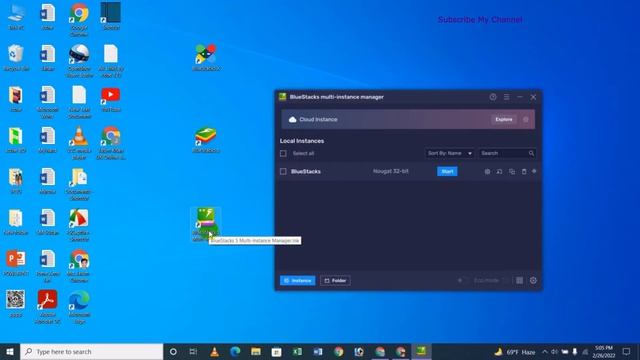The width and height of the screenshot is (640, 360).
Task: Click the weather widget showing Haze
Action: [x=515, y=351]
